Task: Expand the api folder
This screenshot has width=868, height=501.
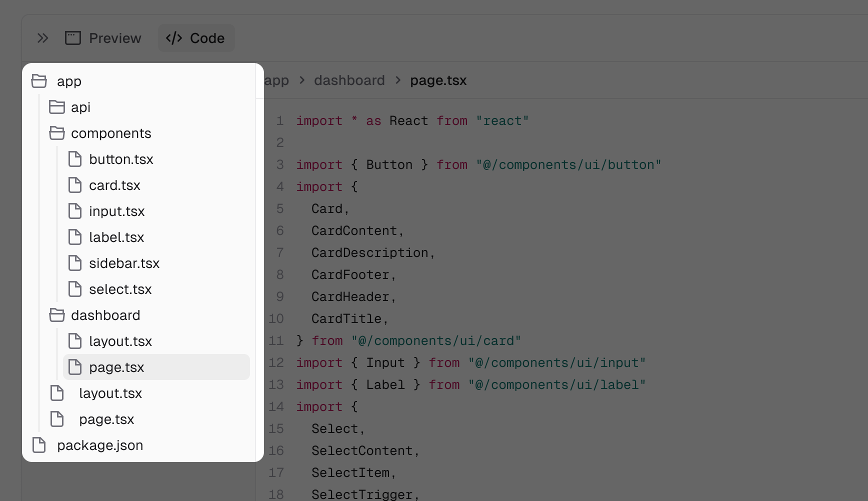Action: (x=80, y=107)
